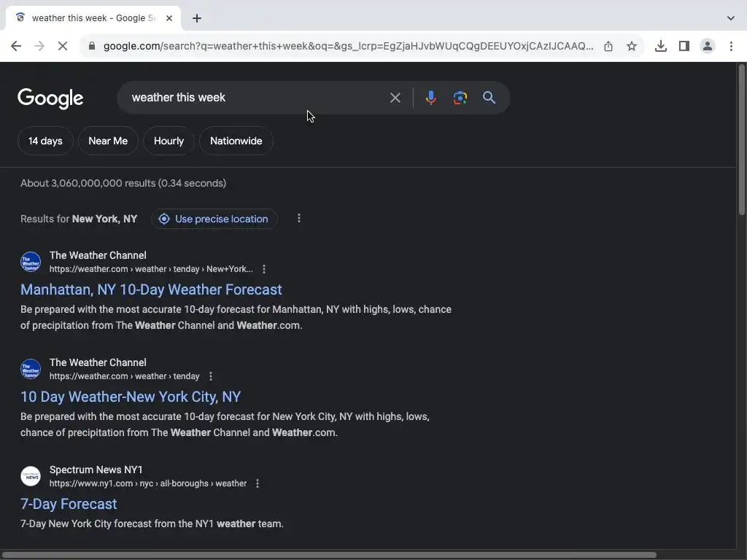
Task: Open result options for weather.com tenday
Action: click(211, 376)
